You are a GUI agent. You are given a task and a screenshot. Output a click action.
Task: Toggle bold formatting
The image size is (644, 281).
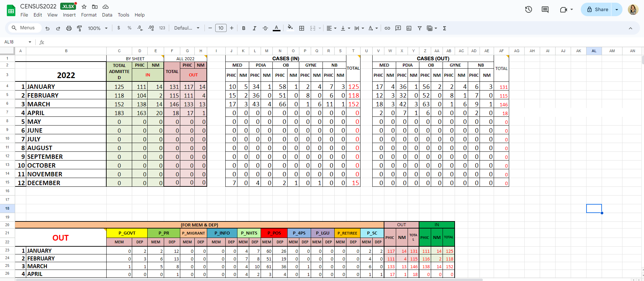(244, 28)
